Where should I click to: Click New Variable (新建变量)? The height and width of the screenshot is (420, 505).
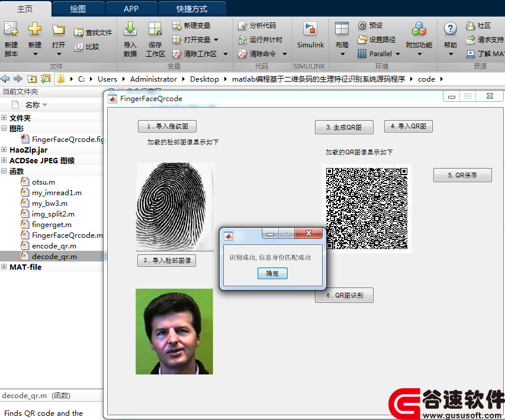pos(191,25)
